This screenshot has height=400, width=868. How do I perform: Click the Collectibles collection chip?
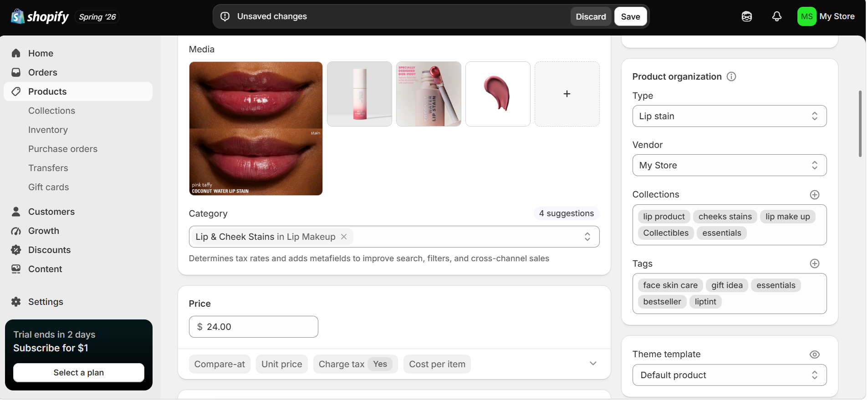tap(666, 233)
